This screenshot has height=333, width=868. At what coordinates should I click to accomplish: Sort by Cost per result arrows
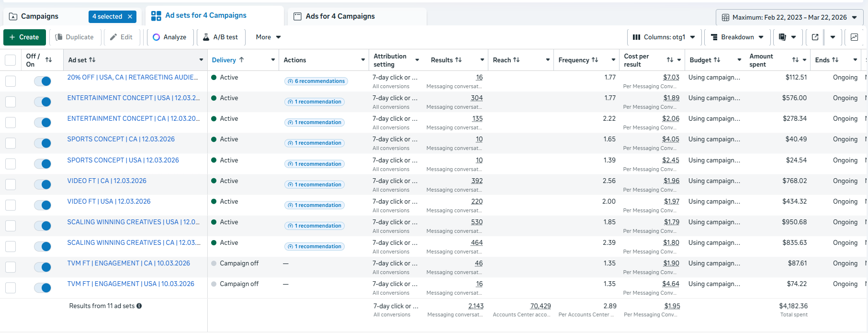(670, 60)
